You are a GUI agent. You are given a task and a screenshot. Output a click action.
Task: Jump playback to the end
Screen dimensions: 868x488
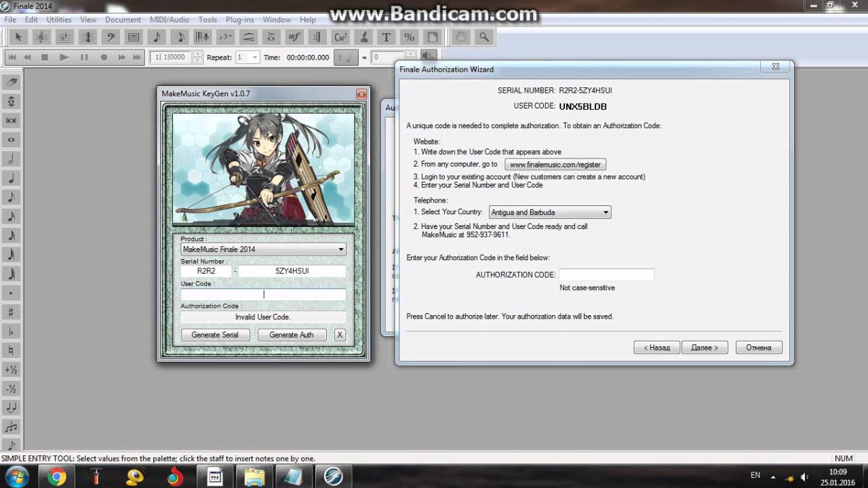click(137, 58)
